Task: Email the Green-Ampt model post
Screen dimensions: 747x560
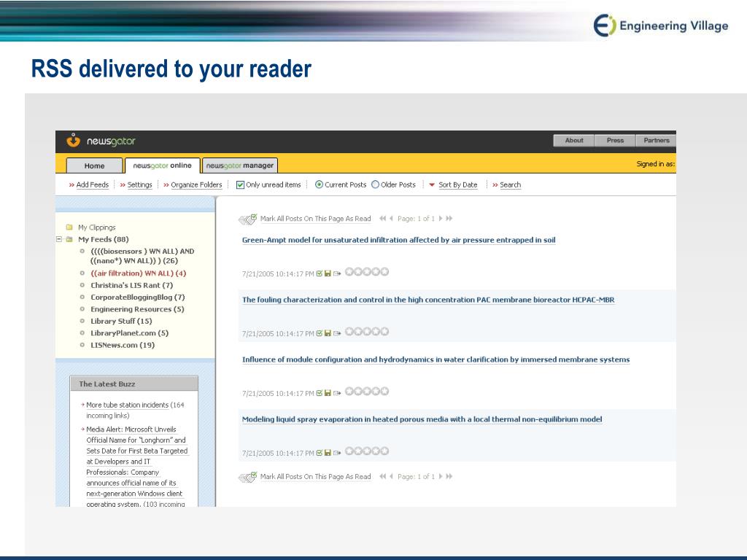Action: pos(337,273)
